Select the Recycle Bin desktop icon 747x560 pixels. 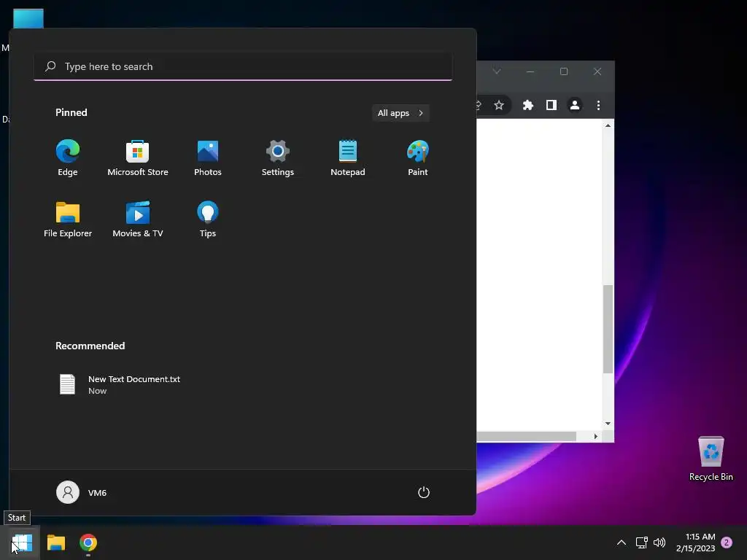point(711,459)
